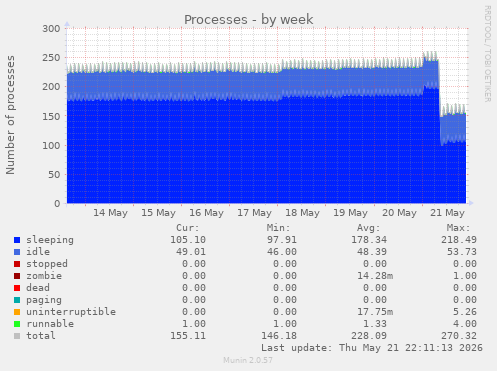497x371 pixels.
Task: Click idle average value 48.39
Action: click(372, 252)
